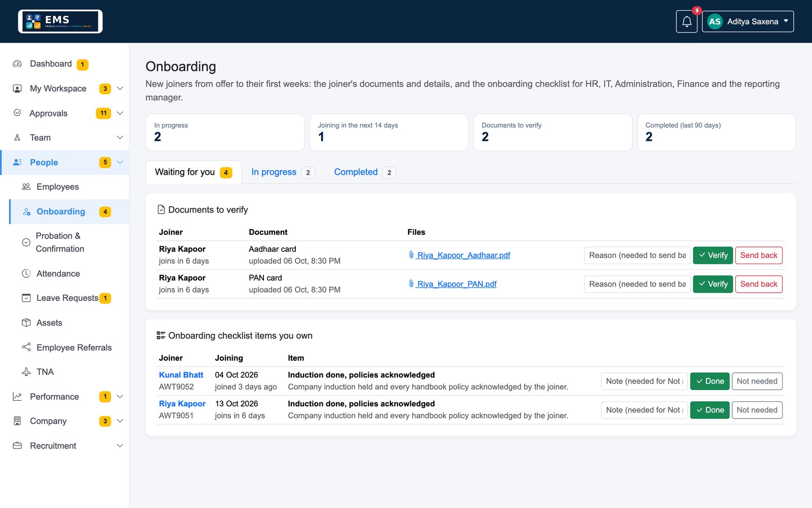Image resolution: width=812 pixels, height=508 pixels.
Task: Click note field for Kunal Bhatt
Action: (644, 381)
